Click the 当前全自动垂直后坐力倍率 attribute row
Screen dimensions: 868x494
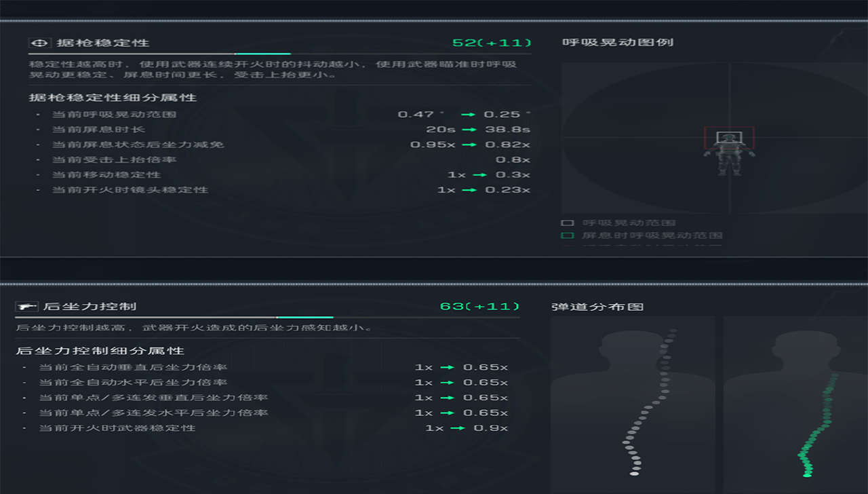[x=133, y=368]
